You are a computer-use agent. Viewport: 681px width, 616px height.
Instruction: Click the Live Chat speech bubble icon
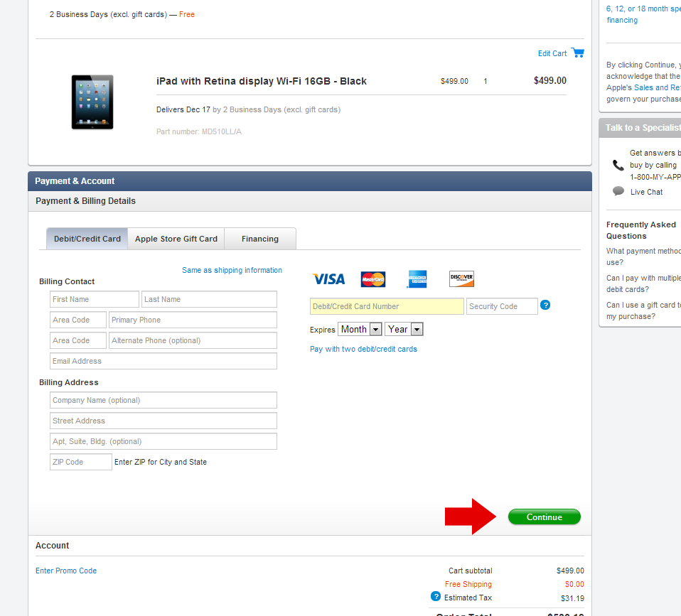(x=618, y=191)
